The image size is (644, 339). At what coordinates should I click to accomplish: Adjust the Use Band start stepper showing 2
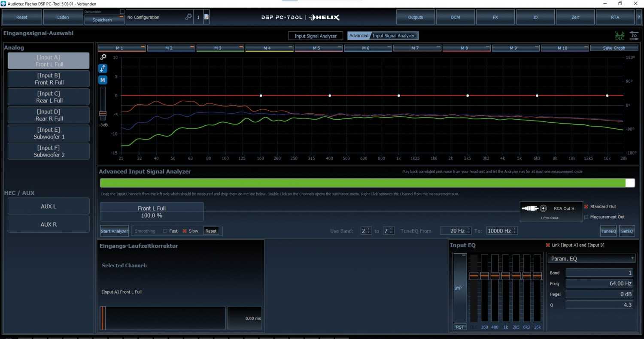[366, 231]
